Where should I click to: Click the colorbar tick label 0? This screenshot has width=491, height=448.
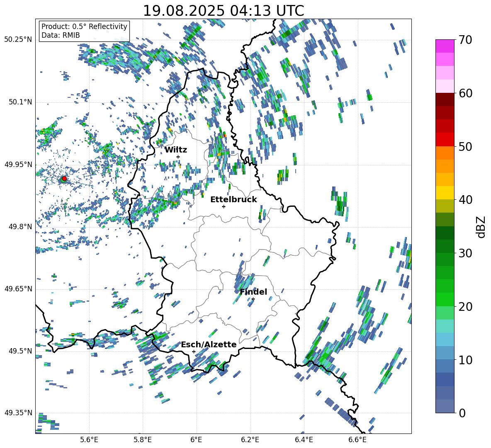462,413
